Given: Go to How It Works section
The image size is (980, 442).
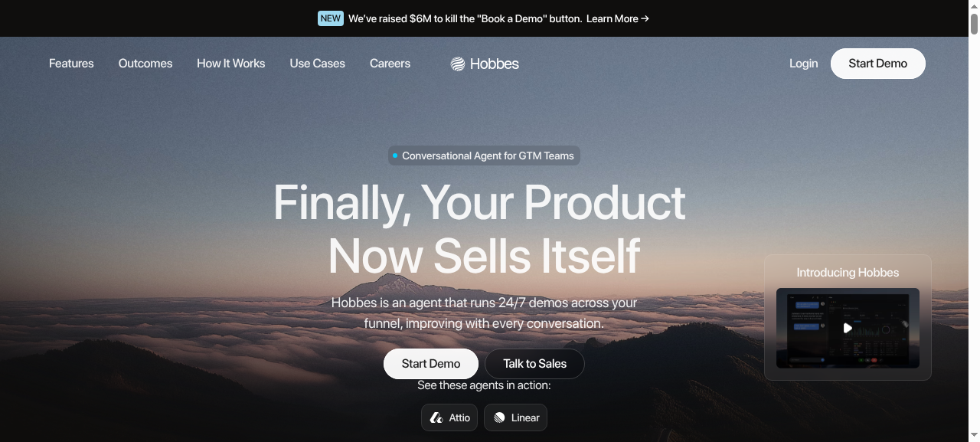Looking at the screenshot, I should point(231,64).
